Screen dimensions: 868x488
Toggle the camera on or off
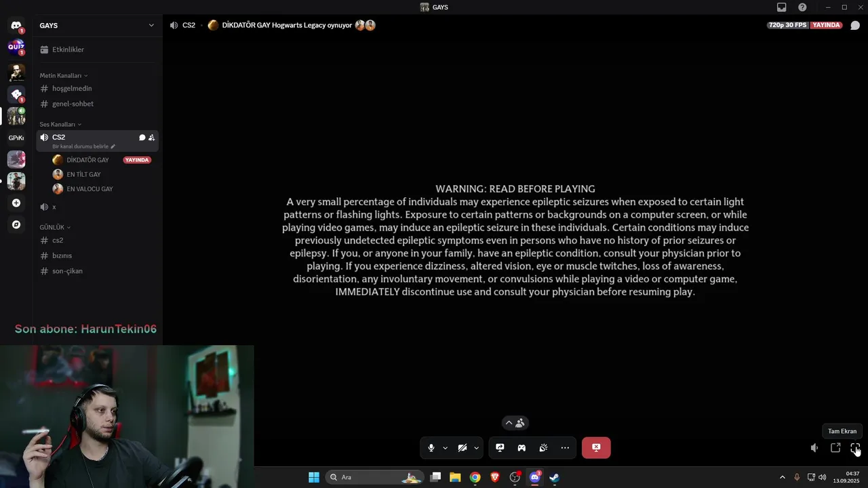[x=462, y=447]
